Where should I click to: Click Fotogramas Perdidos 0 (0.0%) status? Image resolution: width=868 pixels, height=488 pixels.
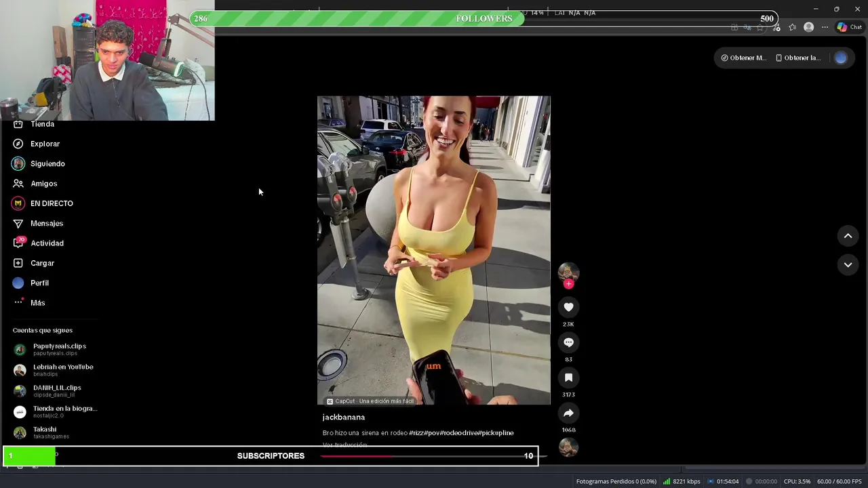(616, 481)
